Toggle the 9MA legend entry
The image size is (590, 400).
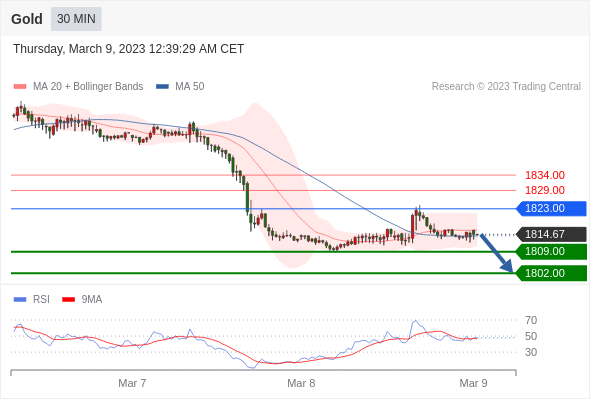tap(82, 300)
